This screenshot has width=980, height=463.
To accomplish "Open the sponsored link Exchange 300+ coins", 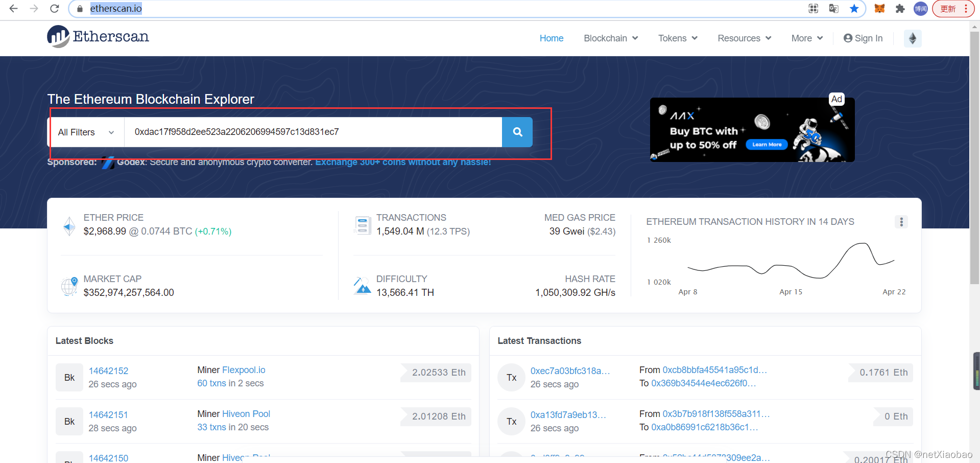I will point(403,162).
